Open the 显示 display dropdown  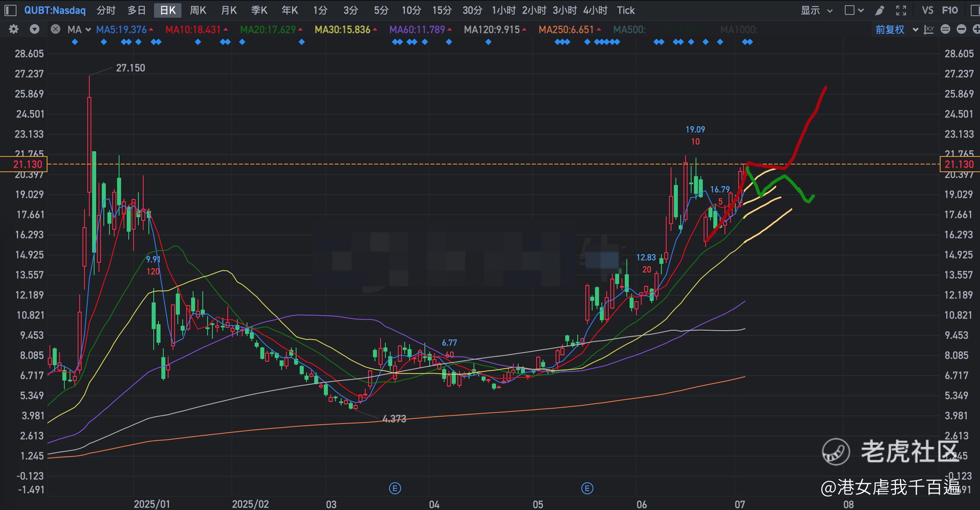click(816, 10)
